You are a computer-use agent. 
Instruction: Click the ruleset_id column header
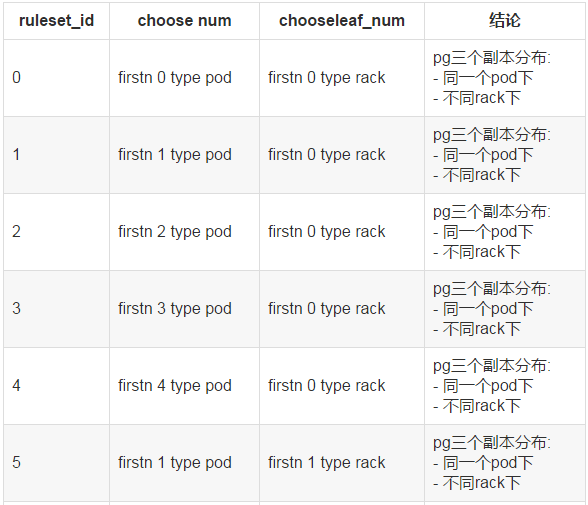57,21
